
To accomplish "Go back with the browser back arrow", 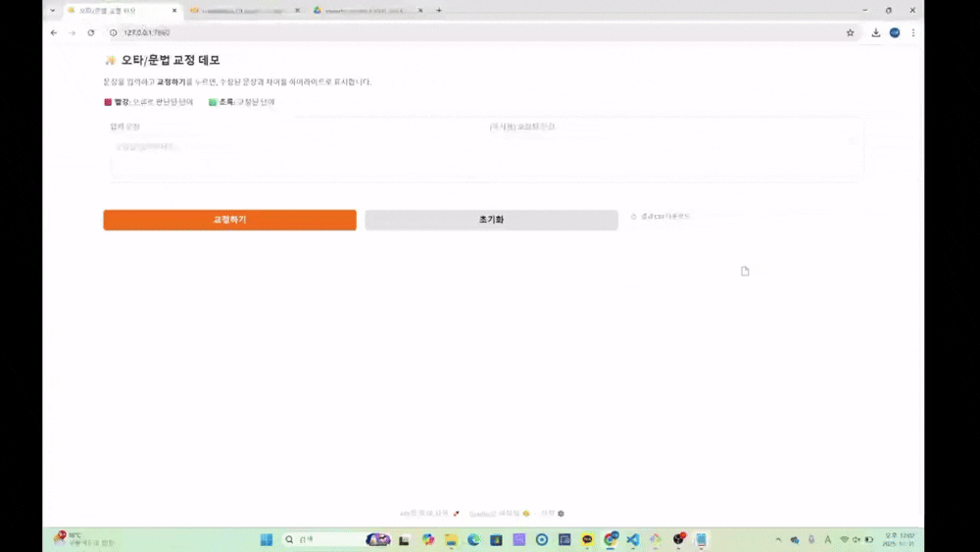I will click(54, 32).
